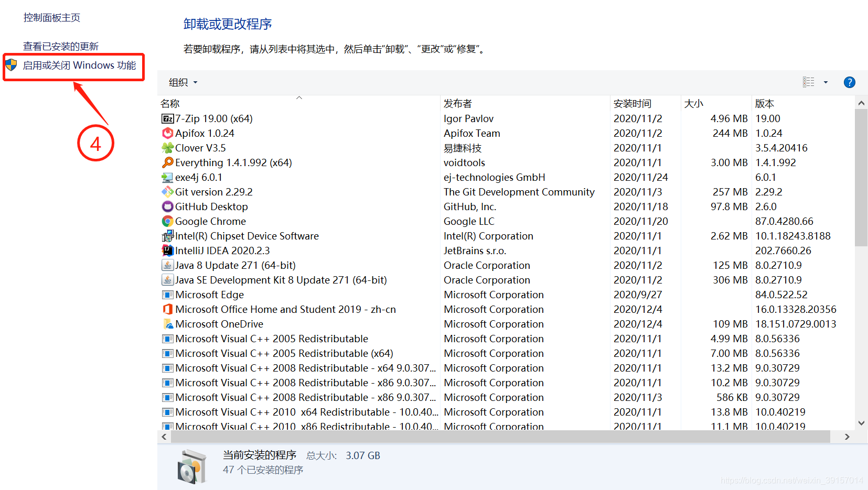
Task: Click the Microsoft OneDrive icon
Action: [x=167, y=324]
